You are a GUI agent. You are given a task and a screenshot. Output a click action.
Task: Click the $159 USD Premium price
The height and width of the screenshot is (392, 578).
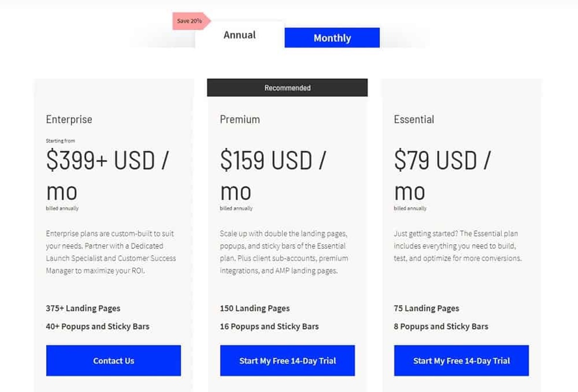[273, 161]
